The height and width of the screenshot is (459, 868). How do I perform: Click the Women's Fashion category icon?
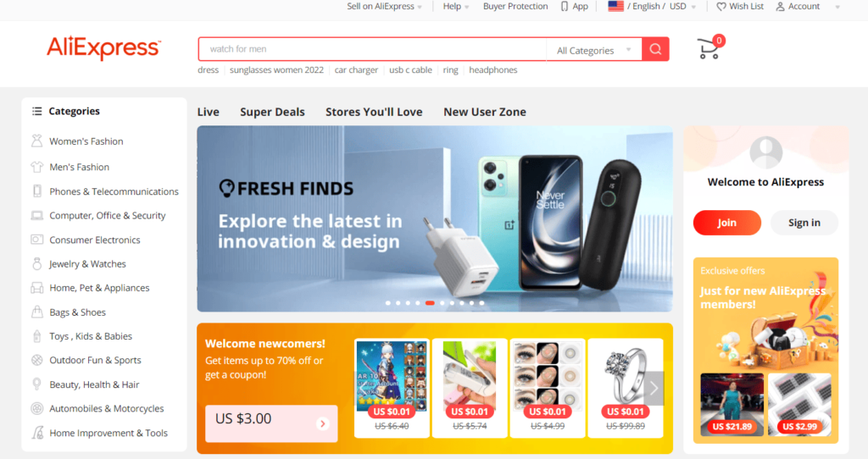coord(36,141)
